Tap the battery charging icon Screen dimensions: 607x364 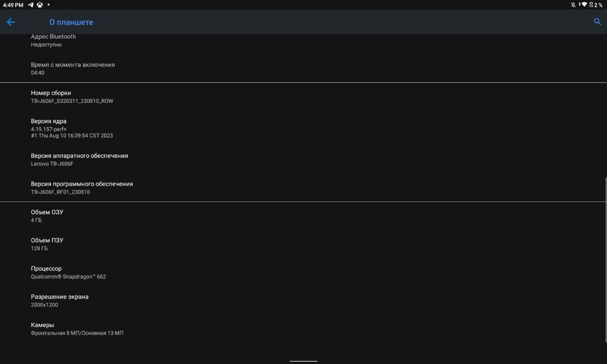coord(591,5)
